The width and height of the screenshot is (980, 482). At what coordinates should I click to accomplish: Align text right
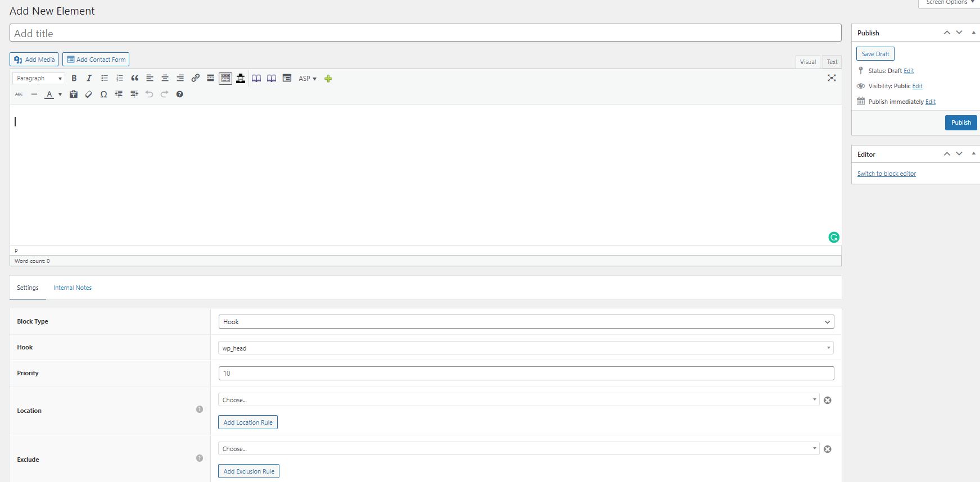[180, 78]
